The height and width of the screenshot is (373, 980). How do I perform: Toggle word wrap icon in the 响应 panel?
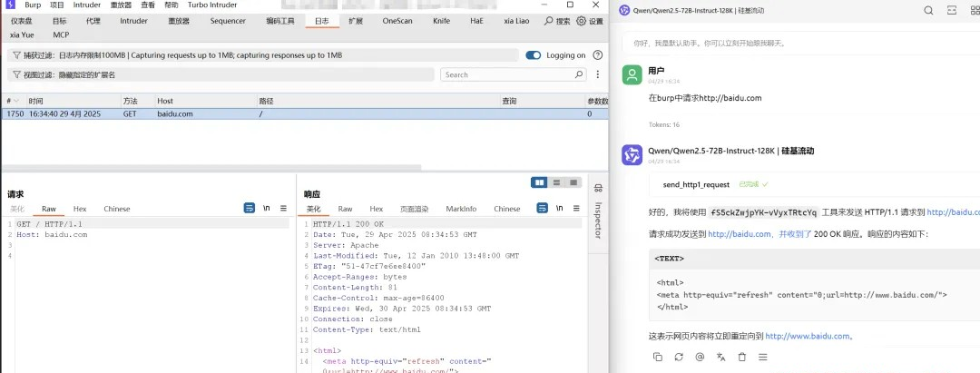[x=543, y=208]
